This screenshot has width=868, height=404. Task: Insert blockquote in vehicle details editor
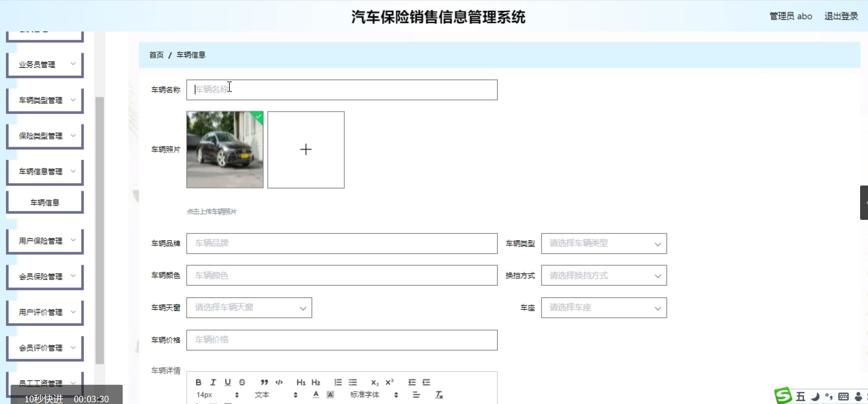point(264,382)
